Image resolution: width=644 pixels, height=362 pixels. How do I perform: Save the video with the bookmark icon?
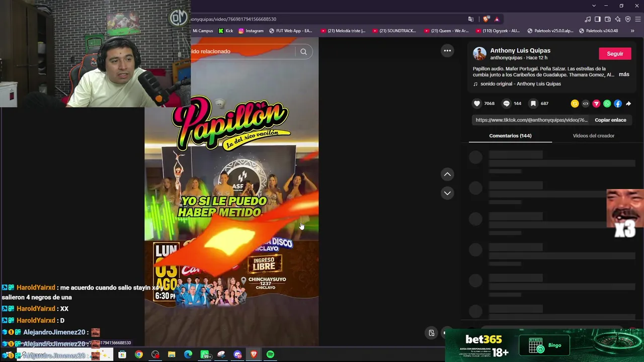tap(533, 104)
